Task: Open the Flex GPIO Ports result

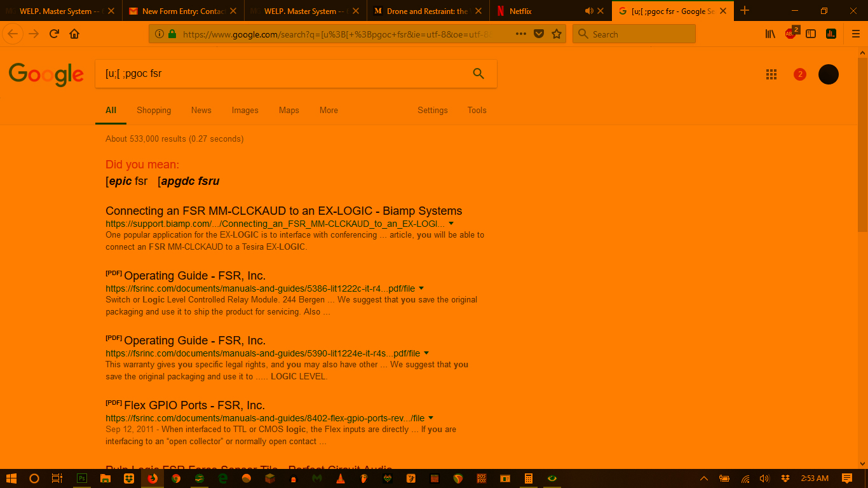Action: tap(194, 405)
